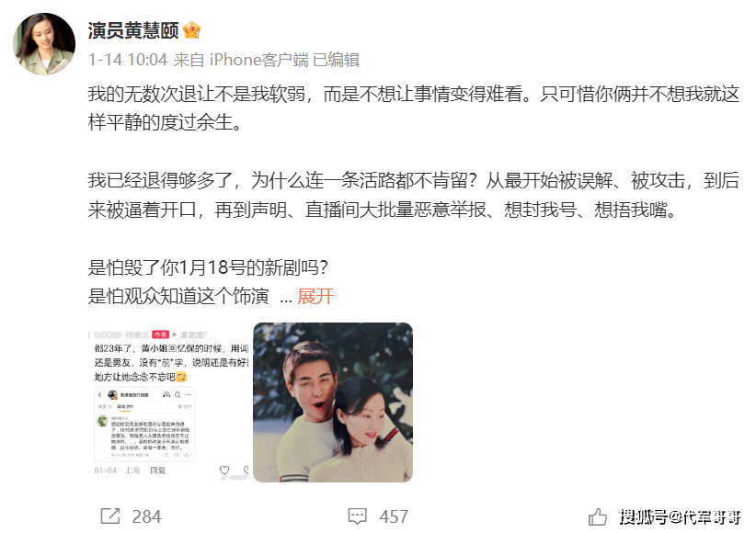Click the heart icon inside screenshot thumbnail

[x=224, y=470]
